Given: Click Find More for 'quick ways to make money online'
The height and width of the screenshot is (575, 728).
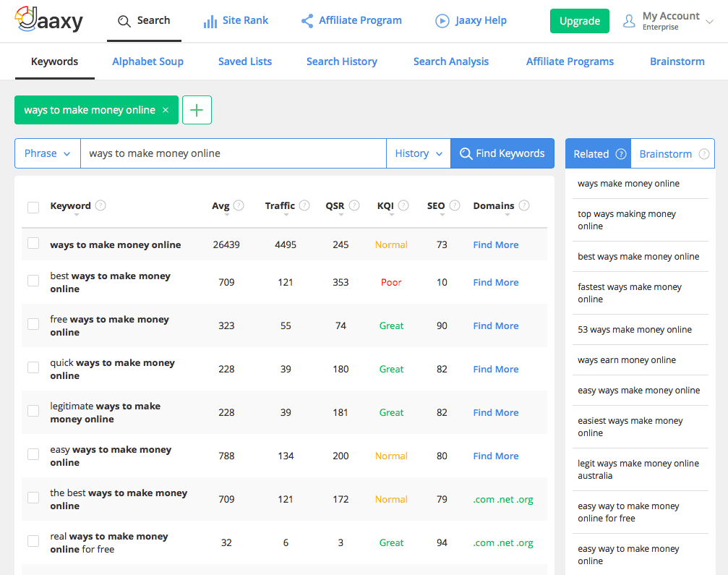Looking at the screenshot, I should coord(496,370).
